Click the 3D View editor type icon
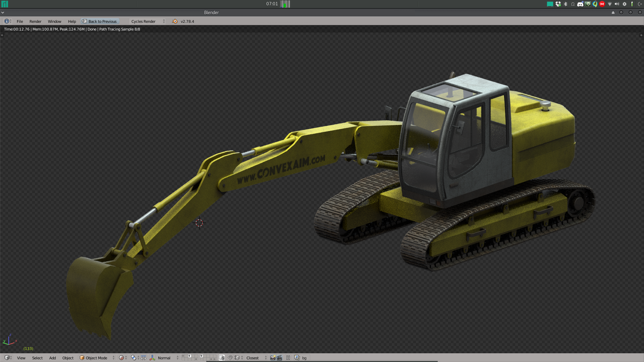Viewport: 644px width, 362px height. pos(7,358)
